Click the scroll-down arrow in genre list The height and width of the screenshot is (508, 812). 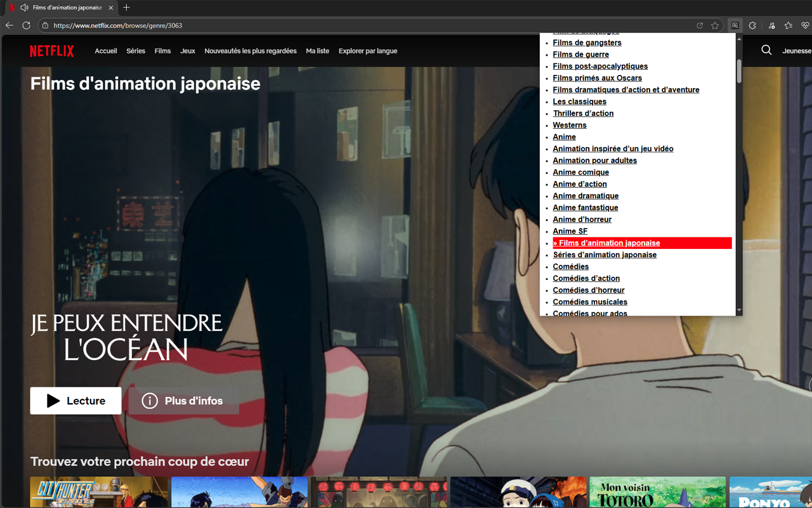(739, 311)
